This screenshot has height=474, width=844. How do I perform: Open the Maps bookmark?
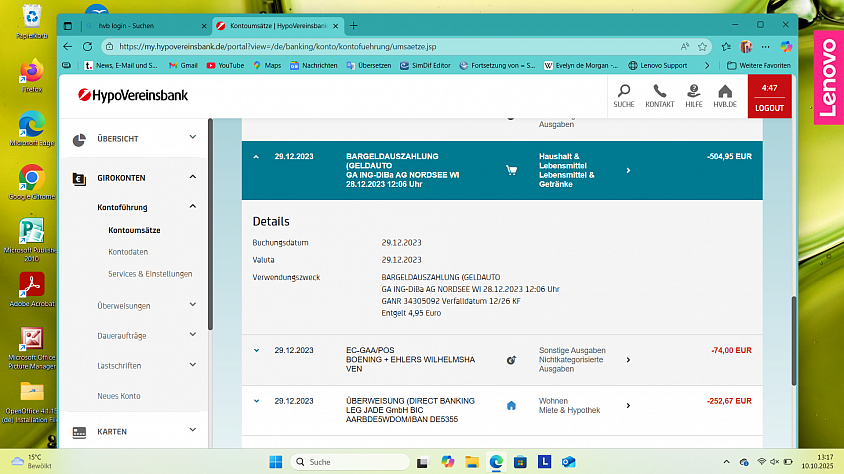(267, 66)
